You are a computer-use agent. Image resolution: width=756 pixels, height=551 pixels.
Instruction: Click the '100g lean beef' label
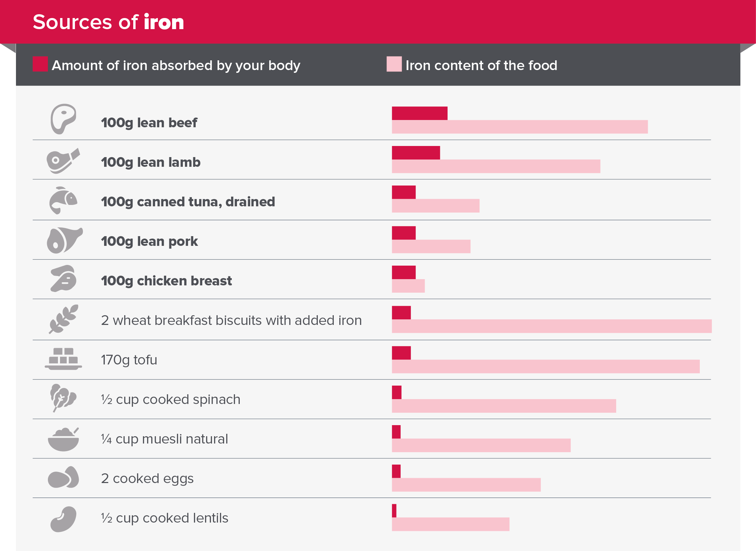pos(149,123)
